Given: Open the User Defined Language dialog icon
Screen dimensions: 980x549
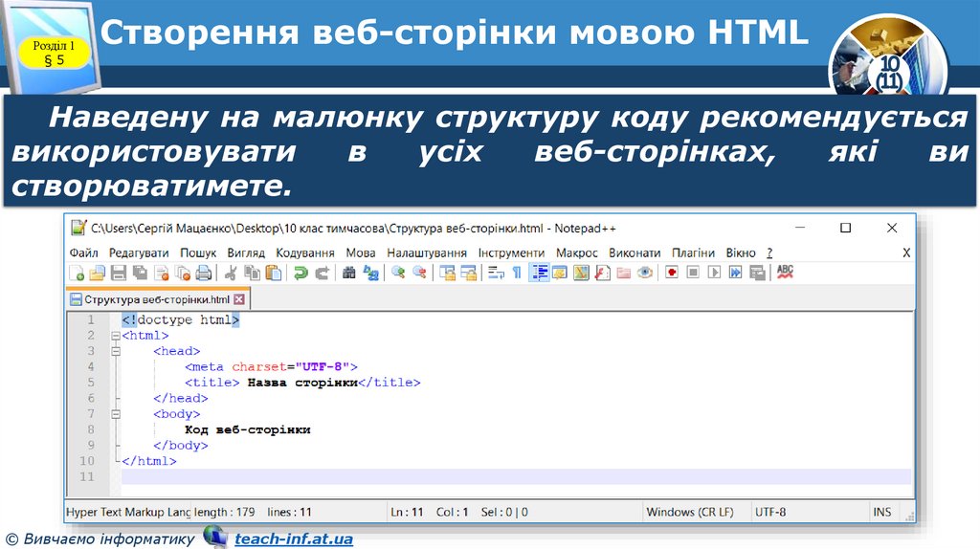Looking at the screenshot, I should [x=560, y=273].
